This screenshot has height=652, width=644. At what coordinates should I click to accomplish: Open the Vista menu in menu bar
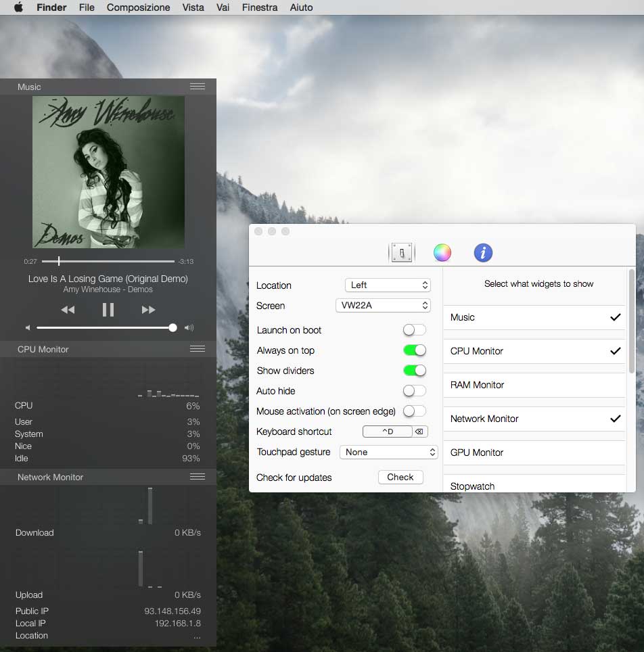(193, 7)
